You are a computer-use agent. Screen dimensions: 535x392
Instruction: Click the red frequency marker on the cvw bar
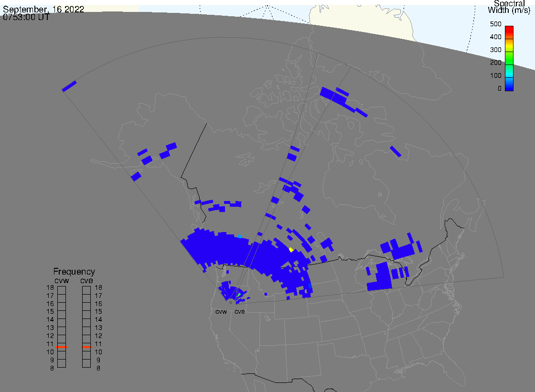pos(62,347)
